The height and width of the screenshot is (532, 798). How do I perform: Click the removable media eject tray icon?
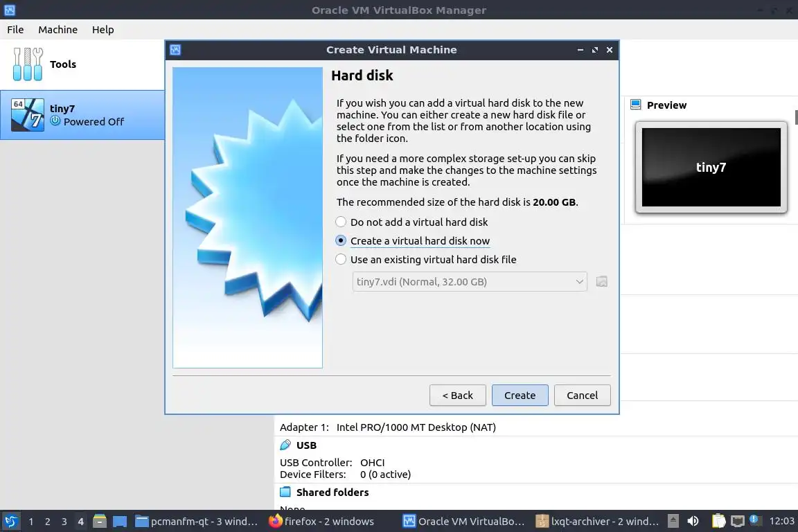[x=673, y=521]
